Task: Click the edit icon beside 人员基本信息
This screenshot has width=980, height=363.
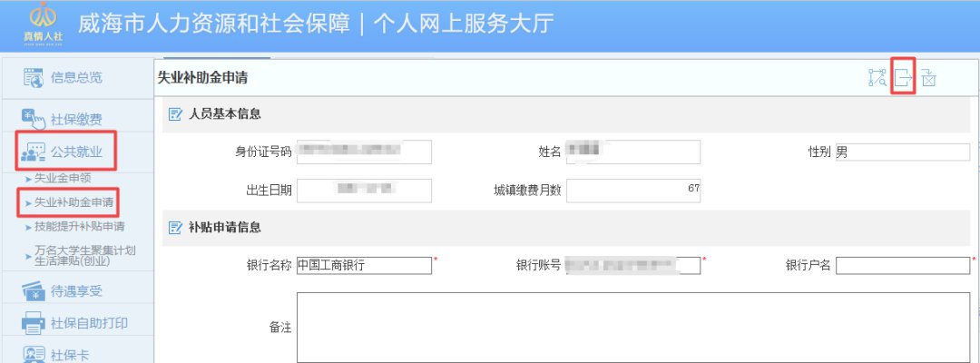Action: click(x=176, y=115)
